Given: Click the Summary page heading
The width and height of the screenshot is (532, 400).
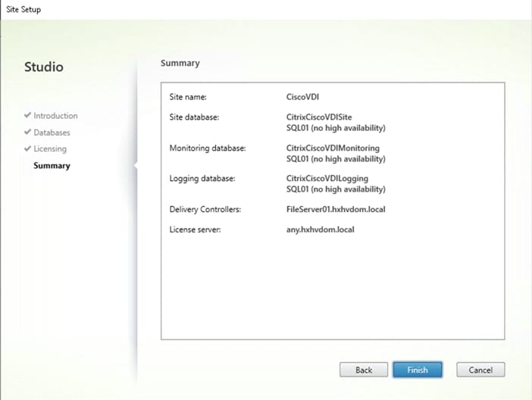Looking at the screenshot, I should click(x=180, y=63).
